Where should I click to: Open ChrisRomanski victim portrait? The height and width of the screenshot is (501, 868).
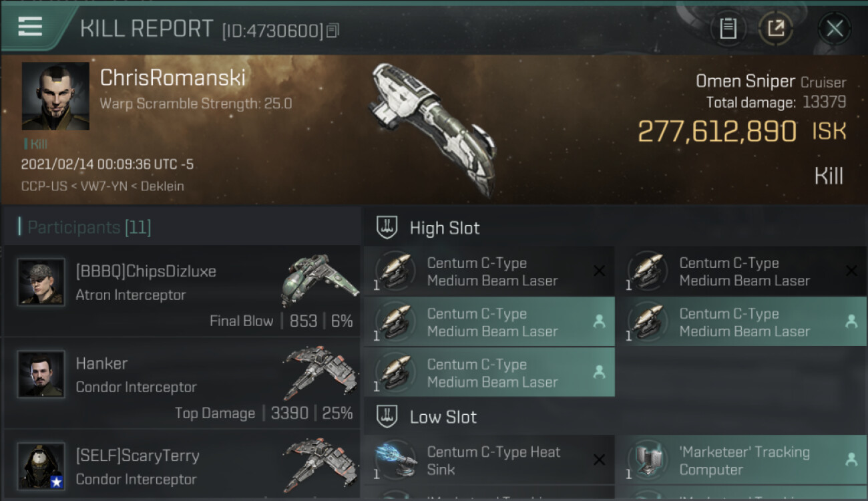tap(55, 96)
